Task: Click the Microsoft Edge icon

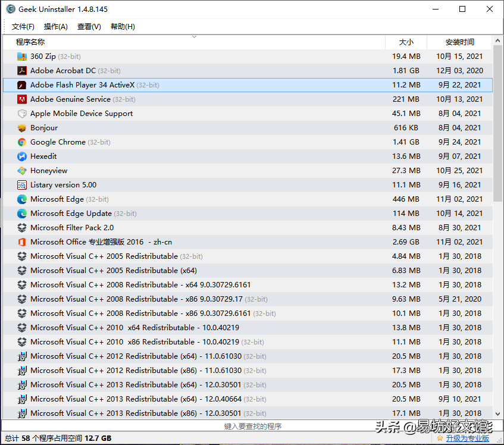Action: point(22,199)
